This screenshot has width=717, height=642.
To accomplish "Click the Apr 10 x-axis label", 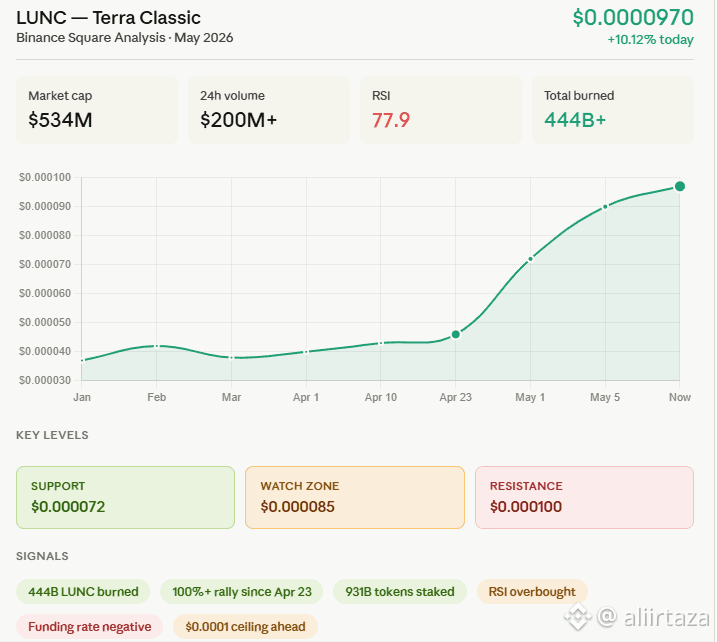I will point(381,397).
